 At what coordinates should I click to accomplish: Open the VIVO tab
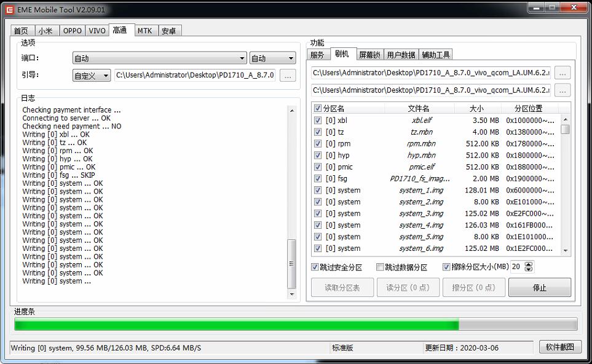coord(97,31)
